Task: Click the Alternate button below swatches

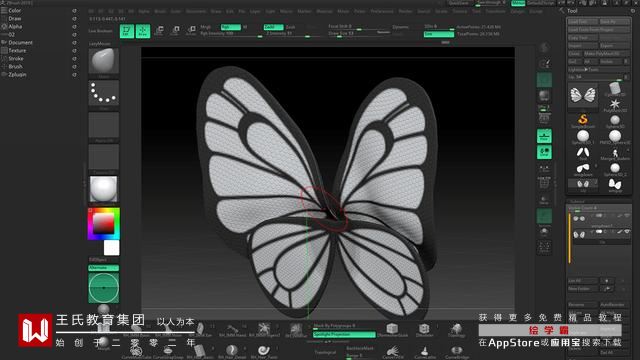Action: 104,268
